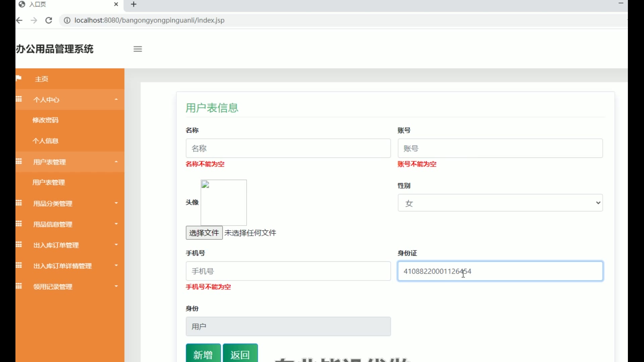
Task: Click the 身份证 field with ID number
Action: click(x=500, y=271)
